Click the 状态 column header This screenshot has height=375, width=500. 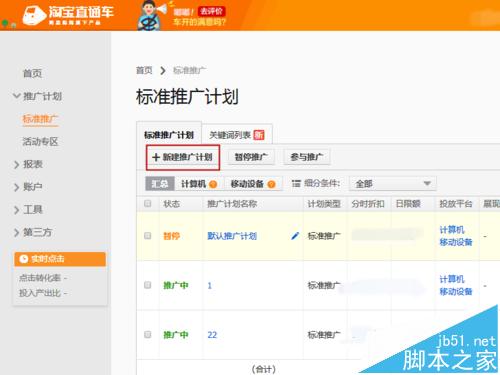coord(171,204)
